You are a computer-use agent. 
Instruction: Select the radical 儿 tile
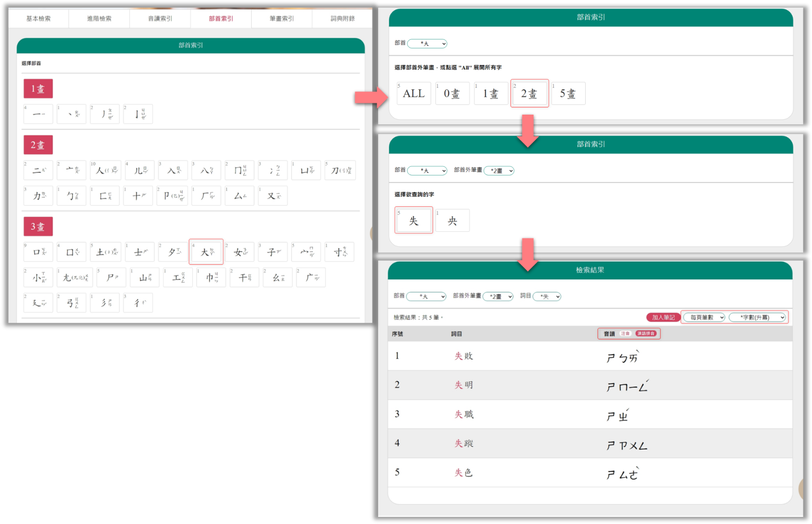tap(140, 170)
